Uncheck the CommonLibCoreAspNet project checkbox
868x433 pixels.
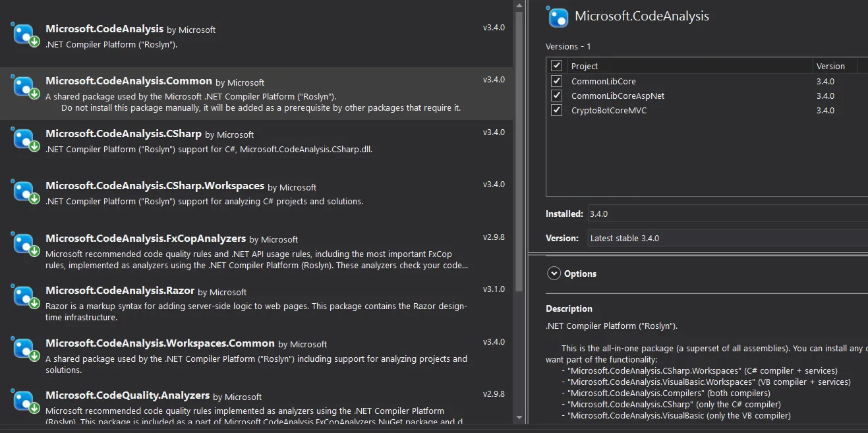(557, 96)
